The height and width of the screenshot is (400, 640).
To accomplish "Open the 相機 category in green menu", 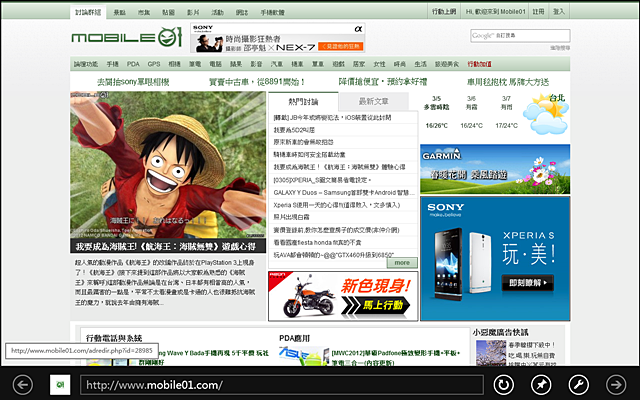I will tap(174, 64).
